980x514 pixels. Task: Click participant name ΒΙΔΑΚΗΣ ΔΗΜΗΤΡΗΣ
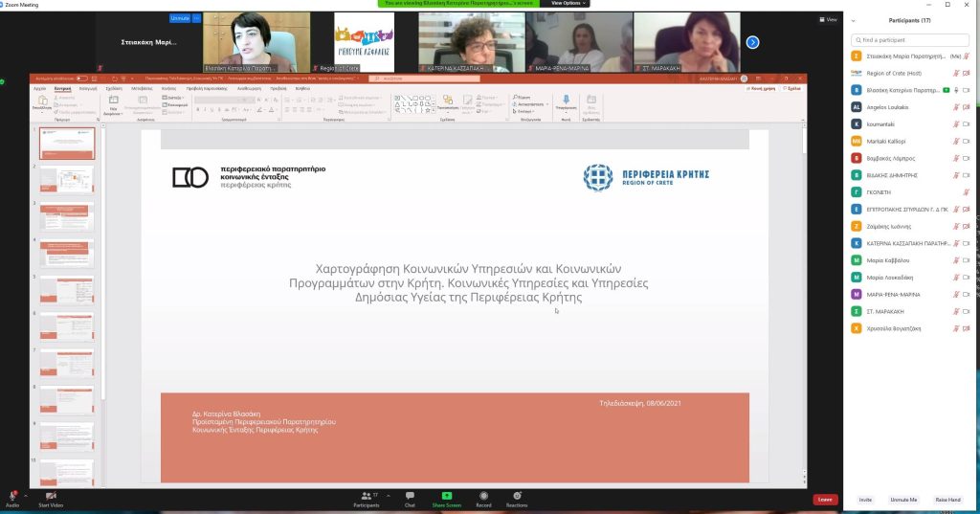click(x=892, y=175)
